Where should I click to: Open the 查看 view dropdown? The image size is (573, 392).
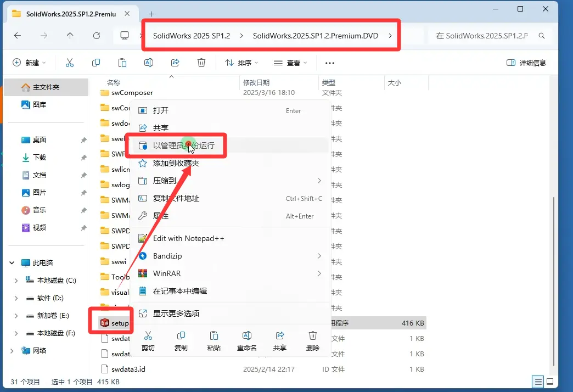pos(290,63)
